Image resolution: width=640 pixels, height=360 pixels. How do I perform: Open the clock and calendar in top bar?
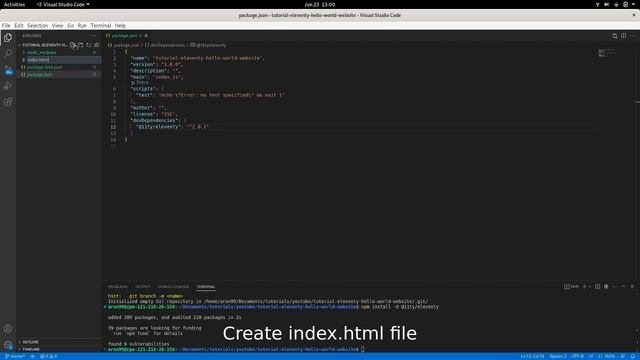[320, 4]
